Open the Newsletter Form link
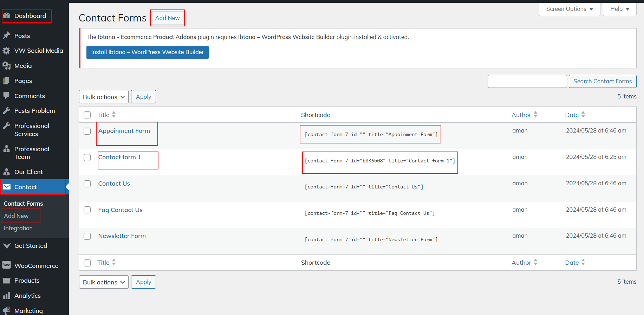This screenshot has height=315, width=644. click(x=122, y=236)
